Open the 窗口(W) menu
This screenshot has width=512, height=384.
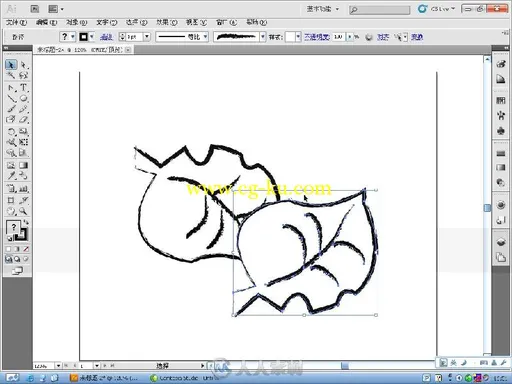click(226, 22)
